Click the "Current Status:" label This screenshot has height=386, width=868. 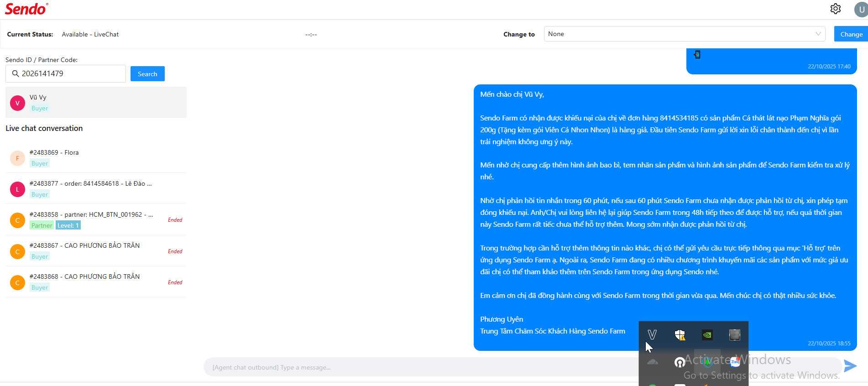coord(30,34)
